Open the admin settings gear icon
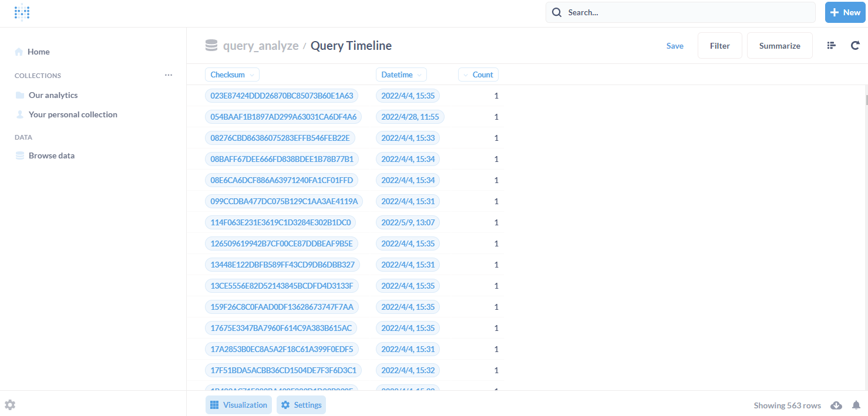This screenshot has height=416, width=868. tap(10, 405)
